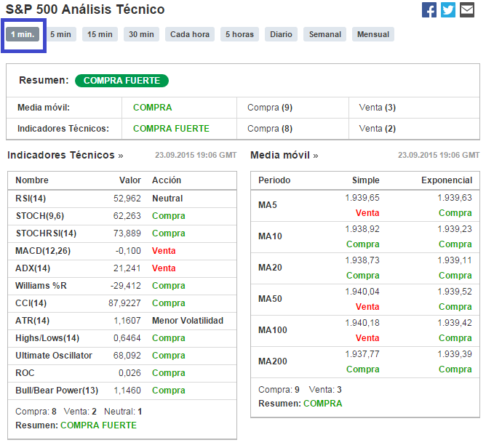Click the Periodo column header
486x448 pixels.
(274, 180)
